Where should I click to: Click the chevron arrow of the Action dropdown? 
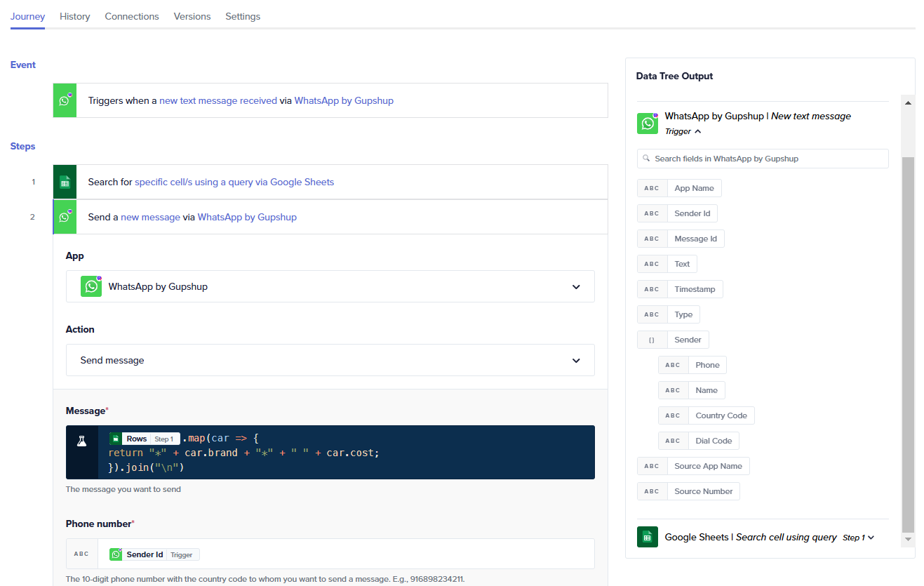576,361
